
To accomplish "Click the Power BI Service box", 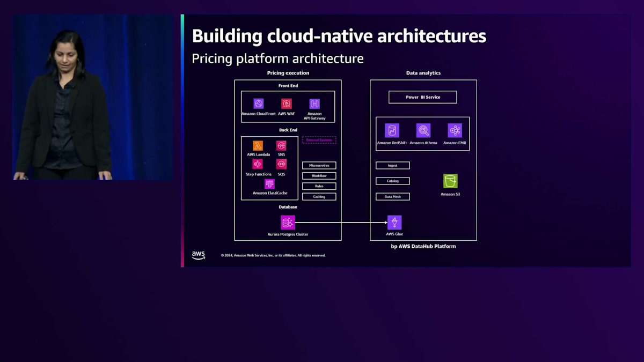I will [423, 97].
